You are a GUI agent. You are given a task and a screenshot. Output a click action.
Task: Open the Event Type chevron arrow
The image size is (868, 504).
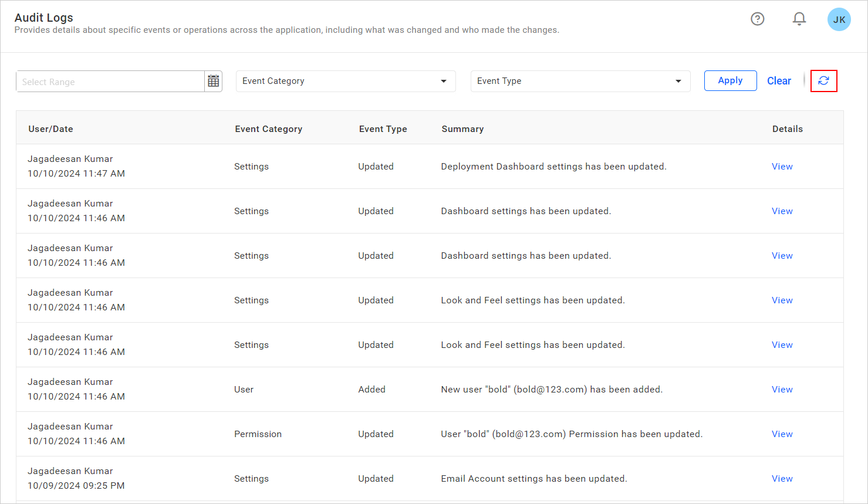click(x=678, y=81)
